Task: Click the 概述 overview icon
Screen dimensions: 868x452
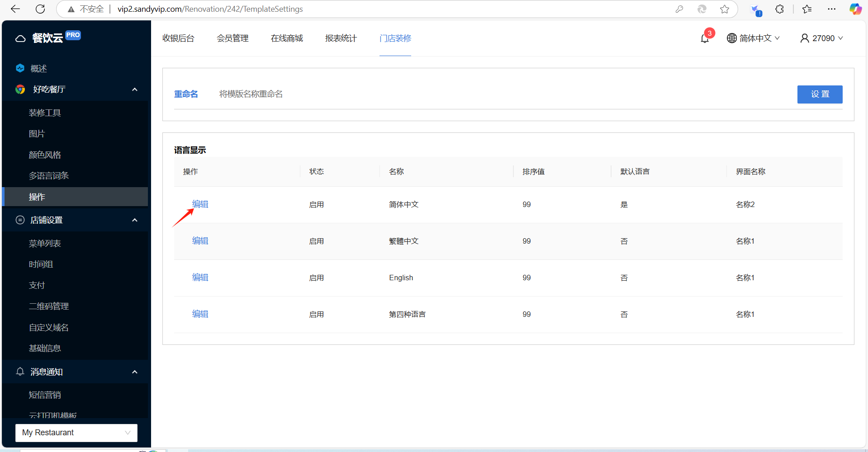Action: coord(20,68)
